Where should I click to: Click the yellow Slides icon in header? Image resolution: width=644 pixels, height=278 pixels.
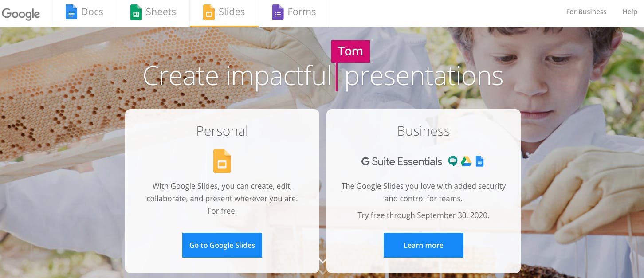tap(208, 12)
